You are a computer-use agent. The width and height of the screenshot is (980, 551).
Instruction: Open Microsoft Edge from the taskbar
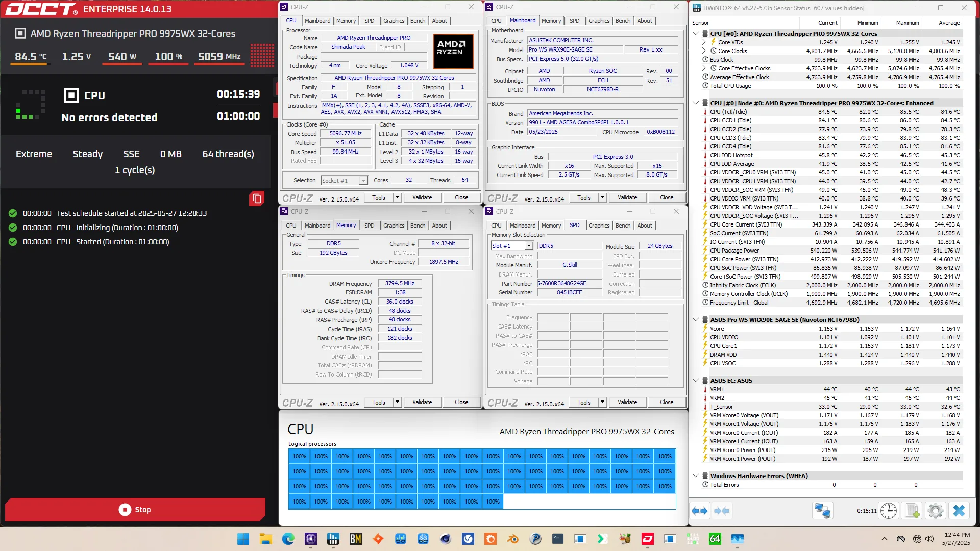pos(288,539)
